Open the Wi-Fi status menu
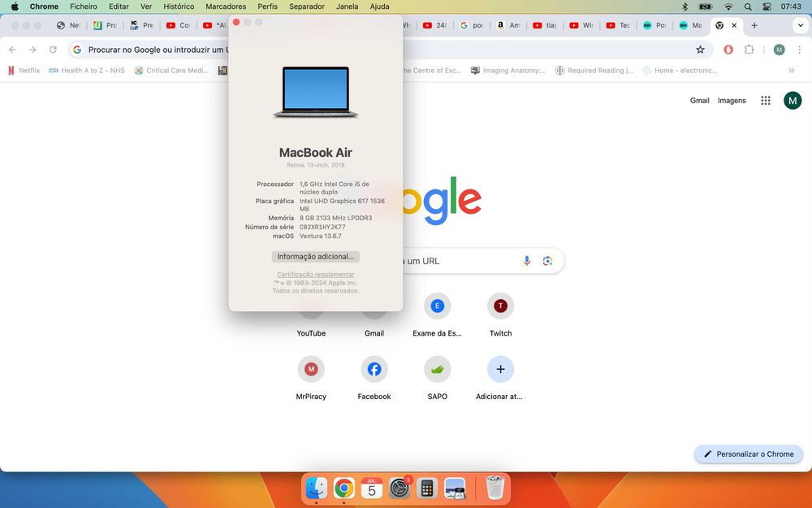 point(728,7)
